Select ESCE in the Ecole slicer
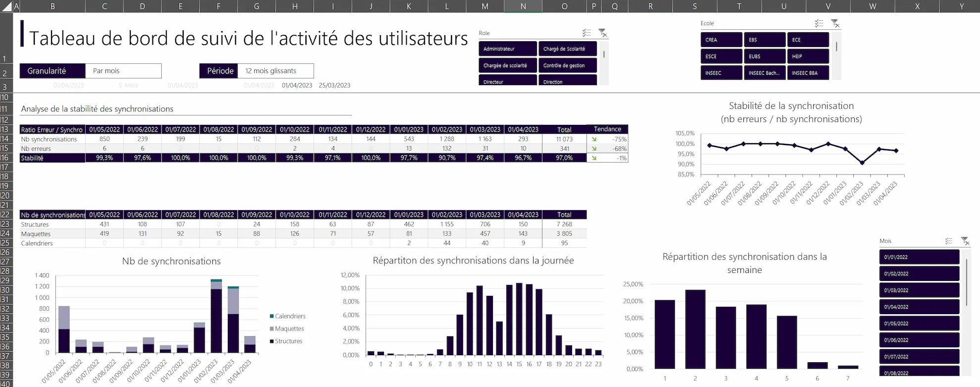Screen dimensions: 980x387 (722, 56)
